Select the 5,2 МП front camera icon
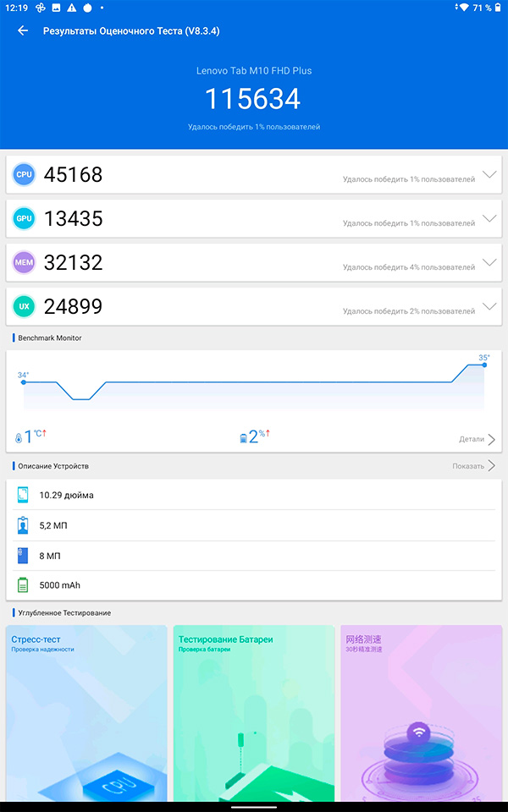Viewport: 508px width, 812px height. pyautogui.click(x=23, y=525)
